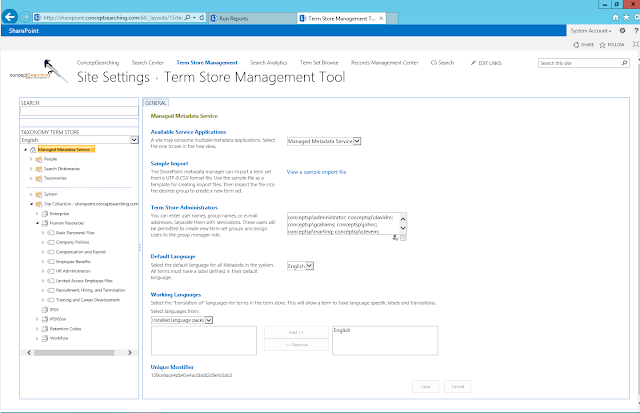Expand the Taxonomies node
Image resolution: width=640 pixels, height=413 pixels.
click(31, 178)
